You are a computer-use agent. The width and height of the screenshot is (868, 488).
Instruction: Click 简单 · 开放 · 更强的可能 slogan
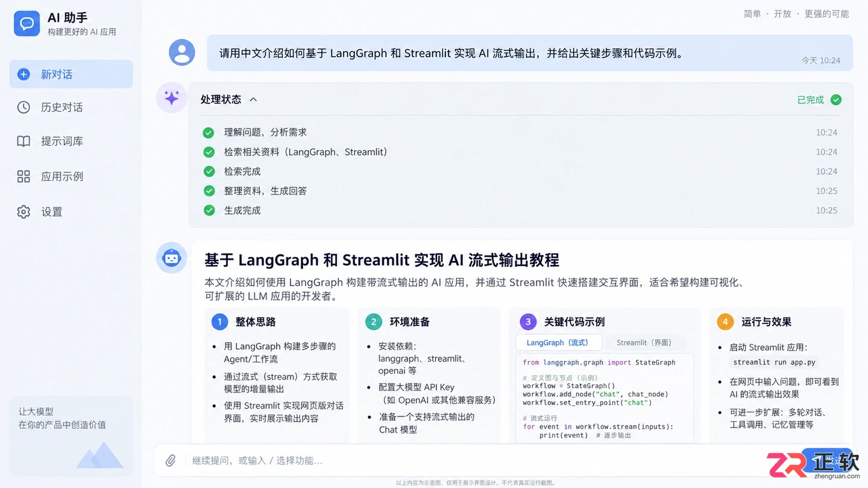pyautogui.click(x=796, y=14)
